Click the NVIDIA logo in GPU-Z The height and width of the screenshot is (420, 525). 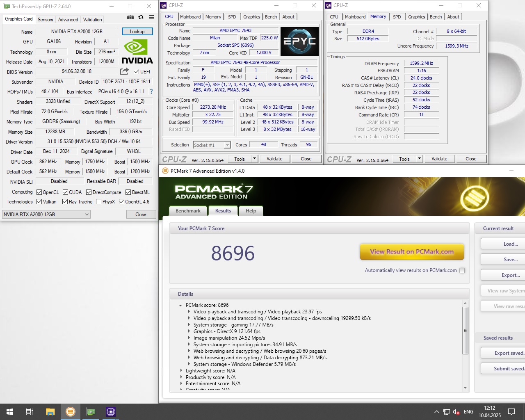click(137, 52)
